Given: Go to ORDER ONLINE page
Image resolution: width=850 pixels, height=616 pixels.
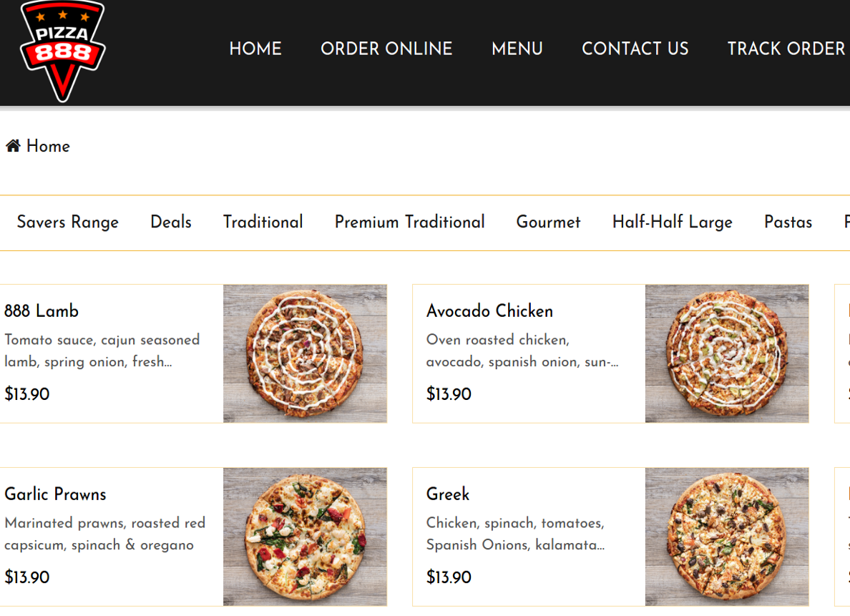Looking at the screenshot, I should tap(386, 49).
